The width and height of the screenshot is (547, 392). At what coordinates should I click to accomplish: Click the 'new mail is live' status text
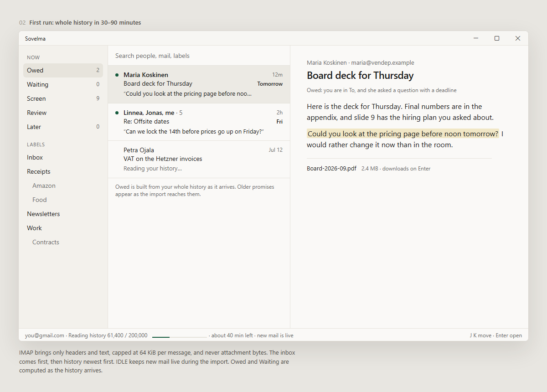click(275, 335)
